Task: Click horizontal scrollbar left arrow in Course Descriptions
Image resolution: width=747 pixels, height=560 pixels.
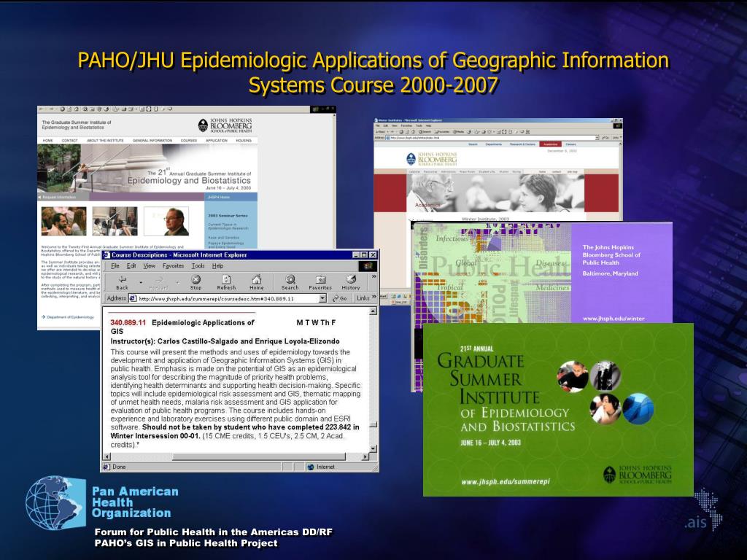Action: point(107,456)
